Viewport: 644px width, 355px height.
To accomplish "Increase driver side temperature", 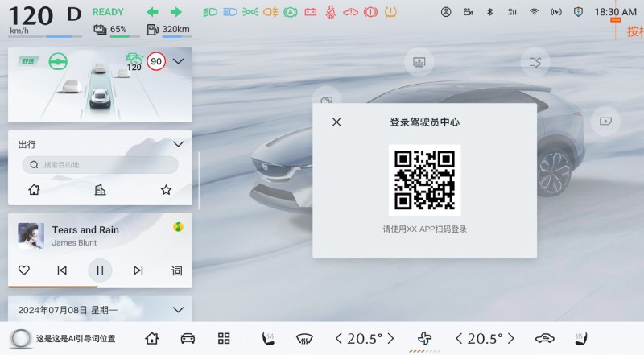I will [390, 339].
